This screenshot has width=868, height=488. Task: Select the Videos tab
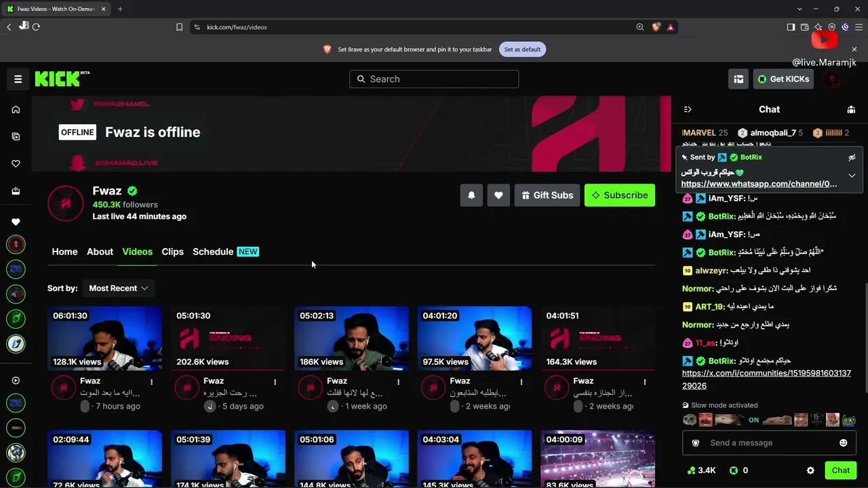point(137,251)
